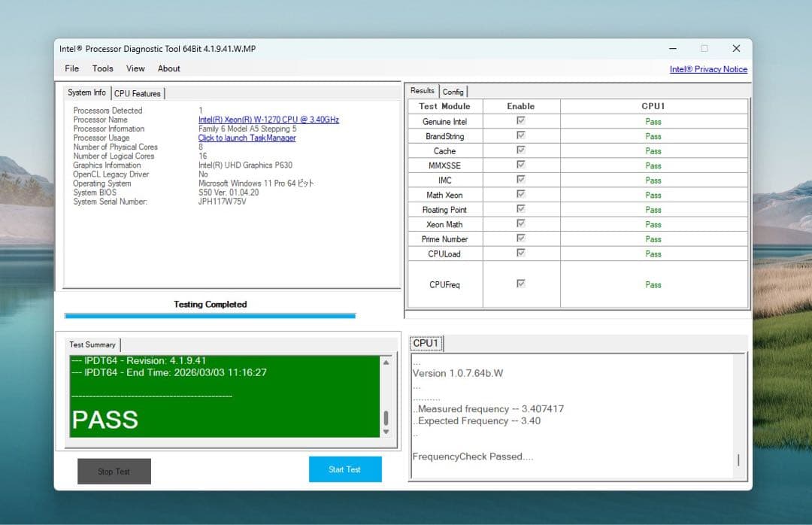This screenshot has width=812, height=525.
Task: Click the CPU1 column header
Action: 653,106
